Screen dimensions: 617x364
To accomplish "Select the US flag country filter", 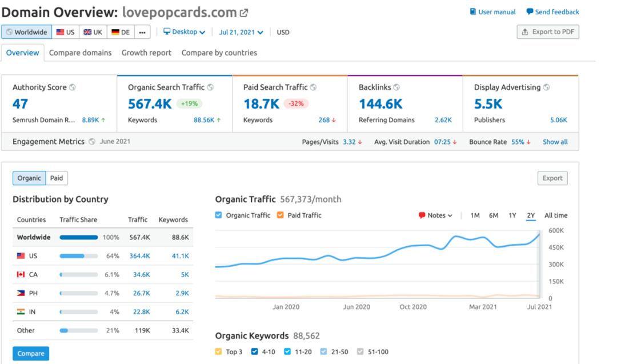I will tap(65, 32).
